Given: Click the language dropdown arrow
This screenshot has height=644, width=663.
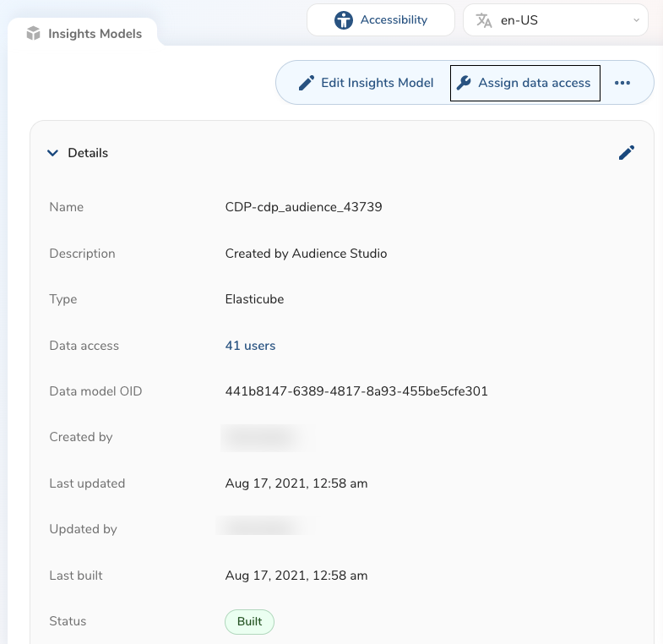Looking at the screenshot, I should pos(635,20).
